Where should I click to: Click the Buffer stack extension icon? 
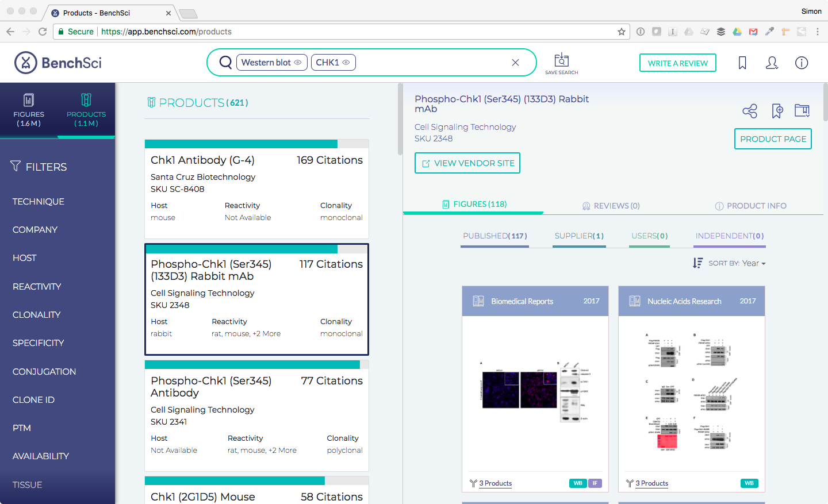721,32
